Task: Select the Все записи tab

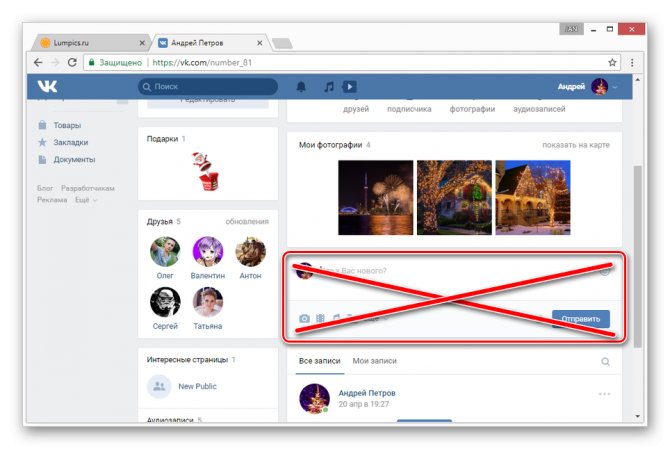Action: tap(320, 361)
